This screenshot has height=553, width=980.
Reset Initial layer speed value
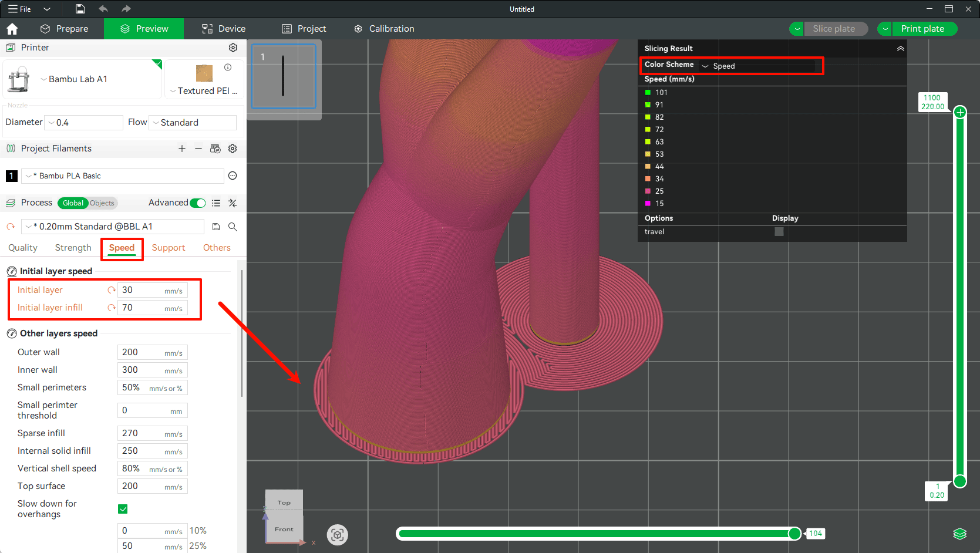click(x=111, y=290)
